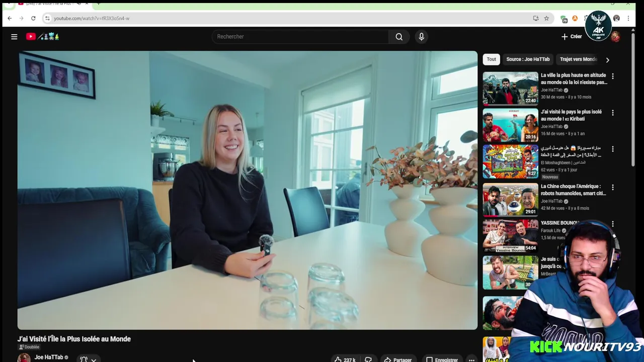Screen dimensions: 644x362
Task: Click the Doublée dubbed badge
Action: [x=29, y=347]
